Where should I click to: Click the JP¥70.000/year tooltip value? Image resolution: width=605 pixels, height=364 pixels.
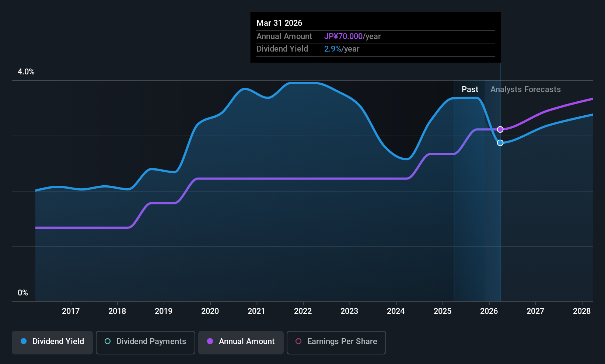[352, 36]
